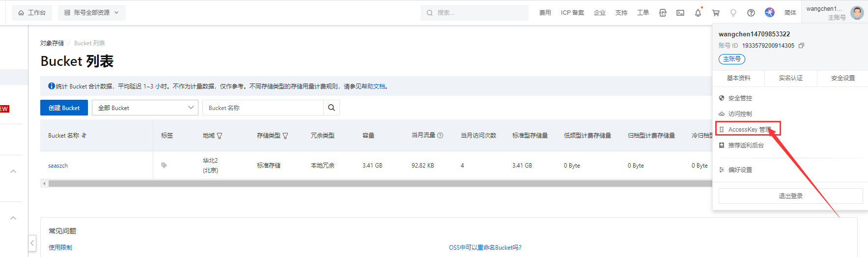The width and height of the screenshot is (868, 257).
Task: Copy the account ID with copy icon
Action: pyautogui.click(x=801, y=46)
